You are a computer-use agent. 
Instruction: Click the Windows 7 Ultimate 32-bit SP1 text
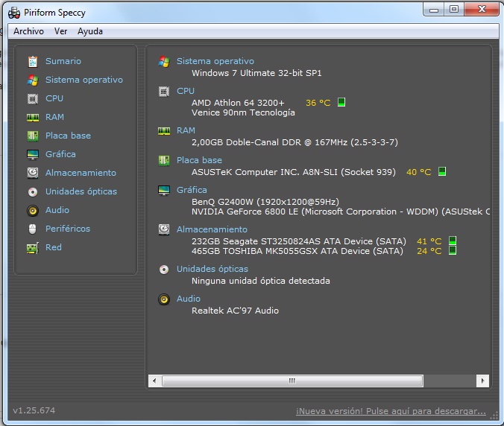pyautogui.click(x=256, y=73)
